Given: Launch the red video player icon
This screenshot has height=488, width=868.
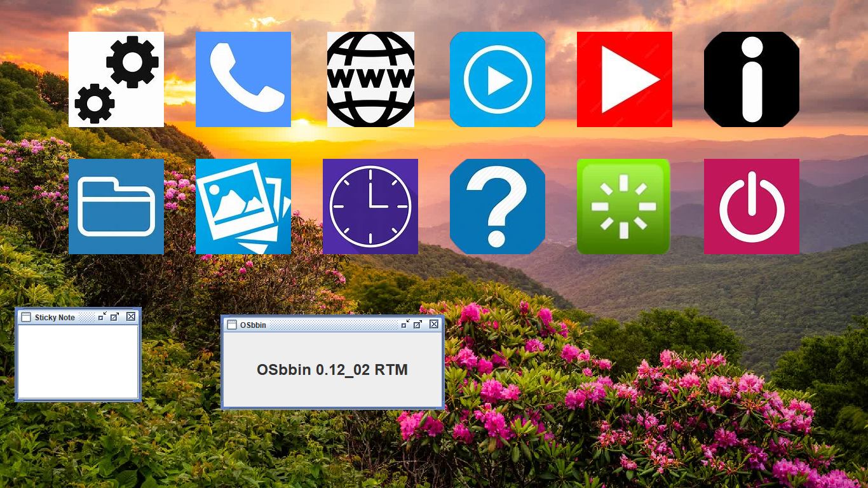Looking at the screenshot, I should [625, 79].
